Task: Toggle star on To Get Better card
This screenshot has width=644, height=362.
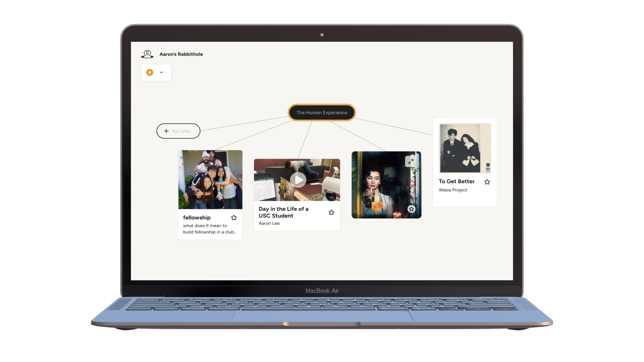Action: click(x=487, y=182)
